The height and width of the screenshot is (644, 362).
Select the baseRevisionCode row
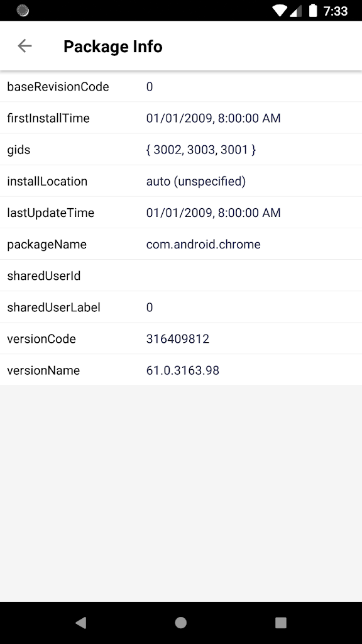coord(181,87)
